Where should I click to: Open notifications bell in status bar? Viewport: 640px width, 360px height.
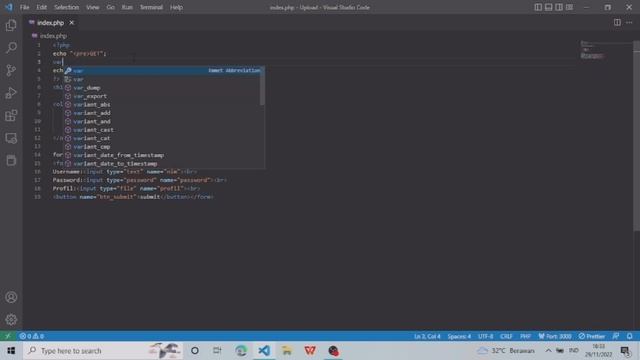coord(629,336)
